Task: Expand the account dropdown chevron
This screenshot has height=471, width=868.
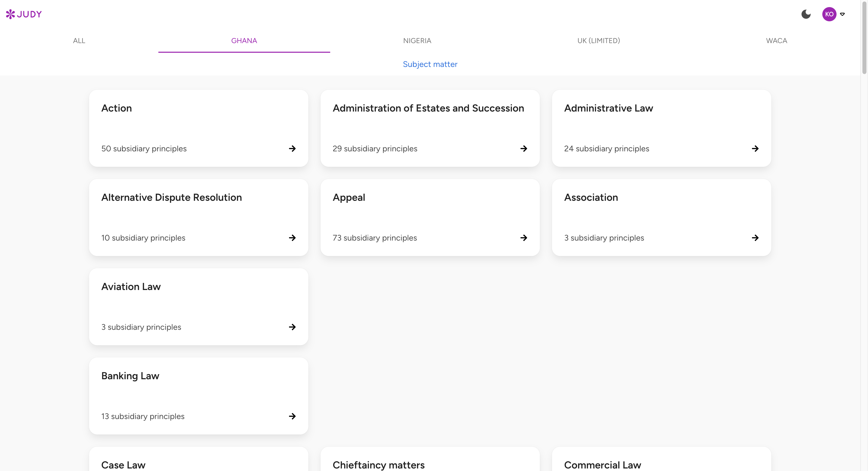Action: pyautogui.click(x=843, y=14)
